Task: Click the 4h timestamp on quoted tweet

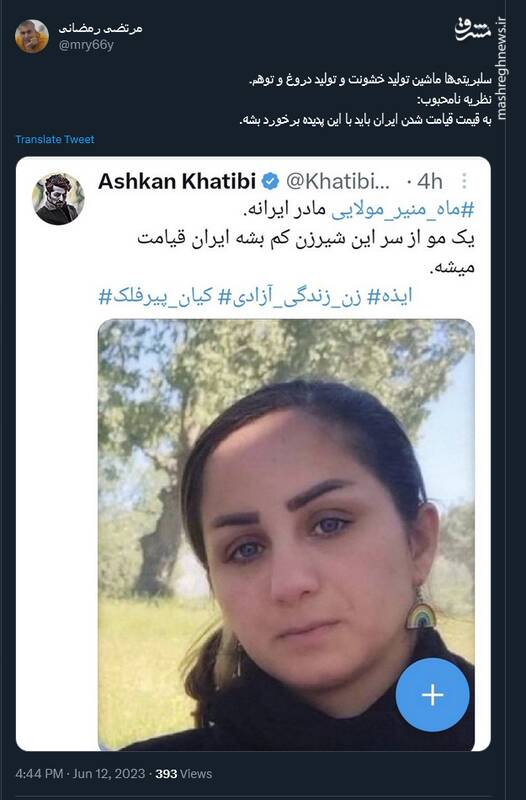Action: [x=430, y=181]
